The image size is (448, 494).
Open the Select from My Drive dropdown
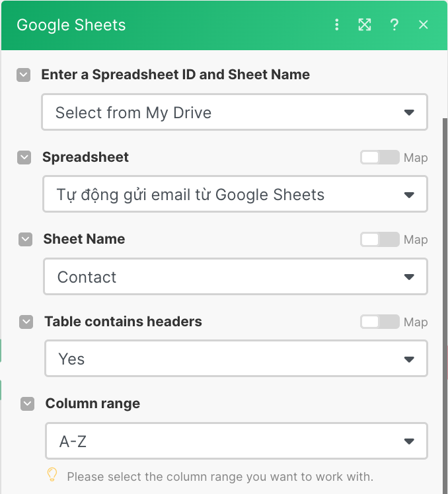tap(235, 112)
